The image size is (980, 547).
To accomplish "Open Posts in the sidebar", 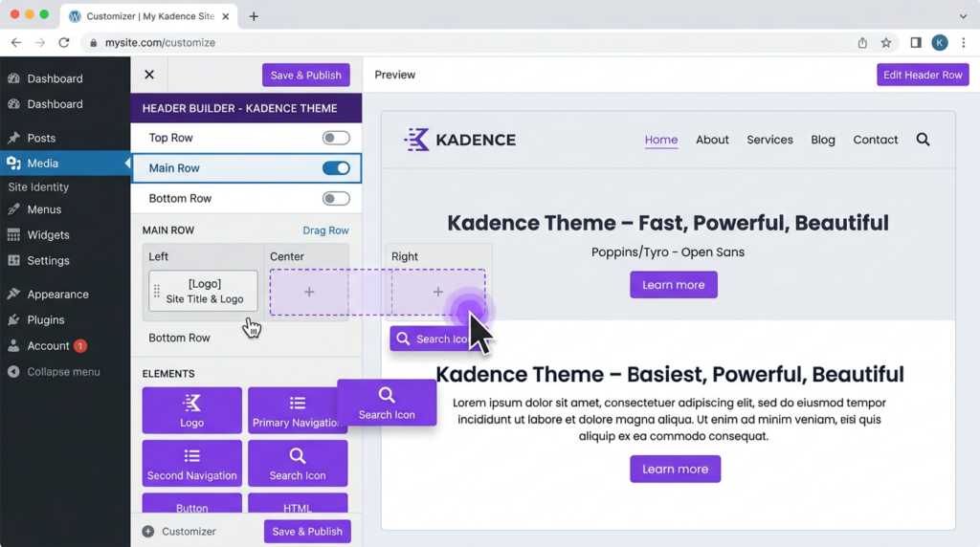I will coord(41,138).
